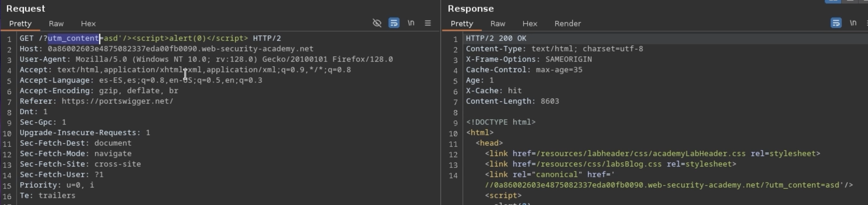Select the Pretty tab in the Request panel
Viewport: 868px width, 205px height.
(20, 24)
